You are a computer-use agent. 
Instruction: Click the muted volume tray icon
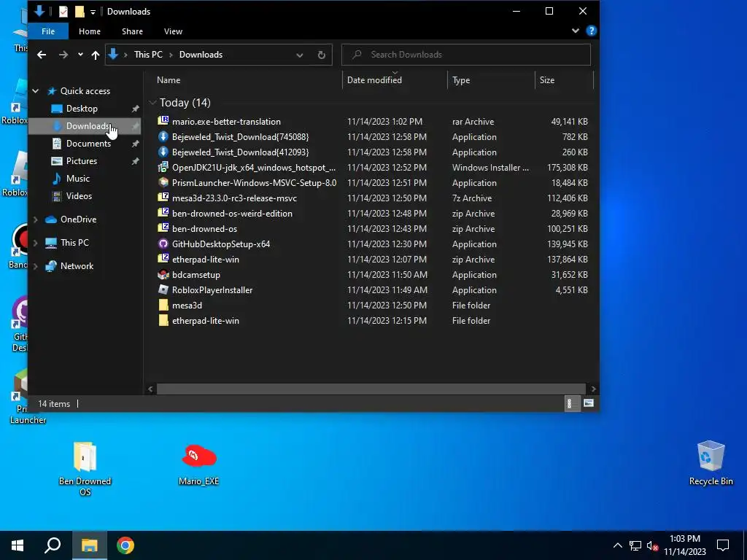652,545
